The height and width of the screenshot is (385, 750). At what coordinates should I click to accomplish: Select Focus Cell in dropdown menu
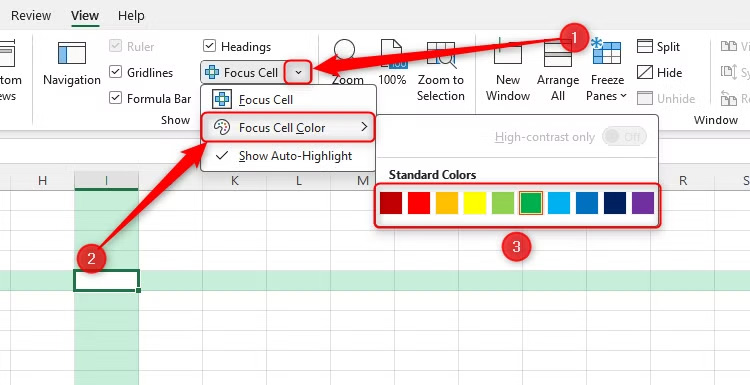(288, 100)
